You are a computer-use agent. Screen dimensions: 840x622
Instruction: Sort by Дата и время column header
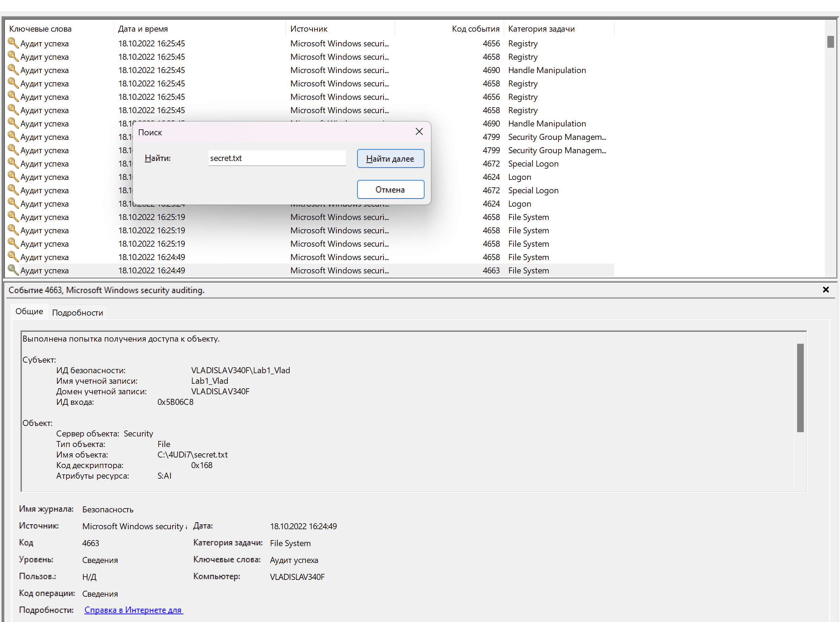click(143, 28)
